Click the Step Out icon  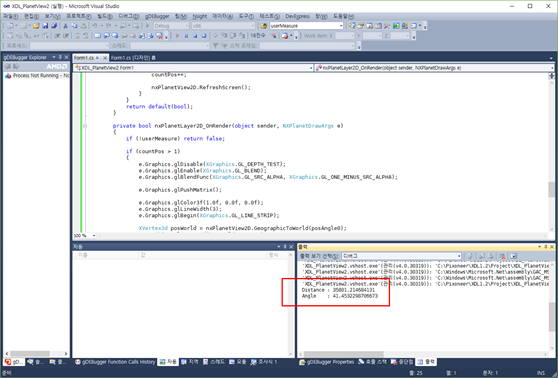click(x=241, y=36)
